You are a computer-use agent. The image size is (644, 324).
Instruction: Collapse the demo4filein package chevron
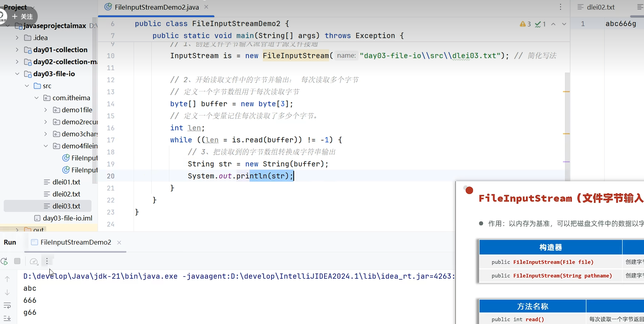[46, 146]
